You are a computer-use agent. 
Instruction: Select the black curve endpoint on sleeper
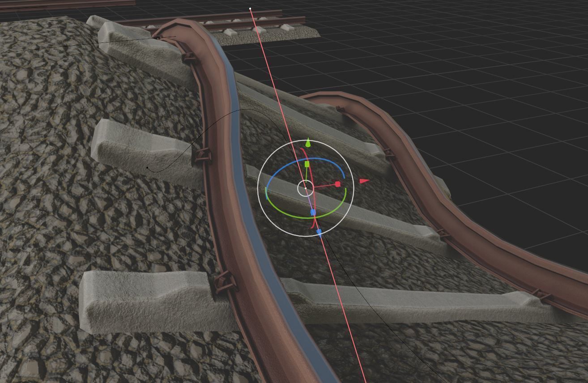click(147, 168)
